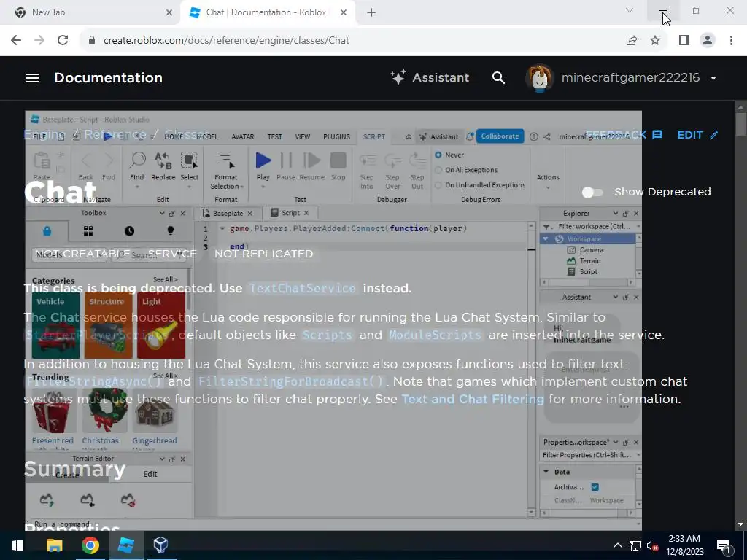Open the Light category tile in Studio Toolbox

click(x=161, y=325)
